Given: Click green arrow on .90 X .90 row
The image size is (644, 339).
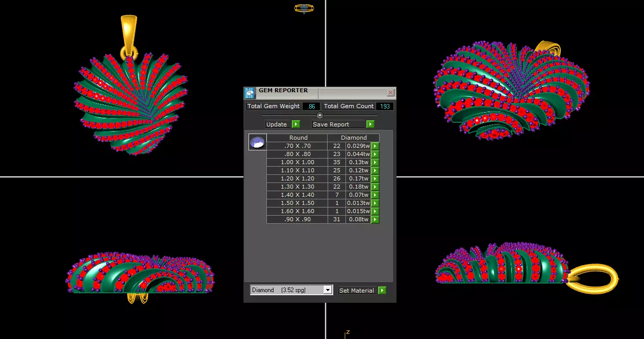Looking at the screenshot, I should tap(375, 219).
